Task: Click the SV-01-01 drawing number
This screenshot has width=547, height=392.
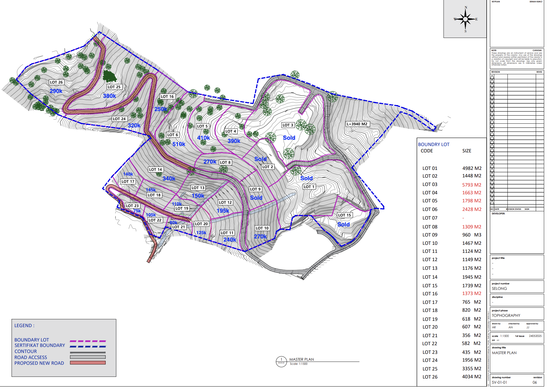Action: coord(499,382)
